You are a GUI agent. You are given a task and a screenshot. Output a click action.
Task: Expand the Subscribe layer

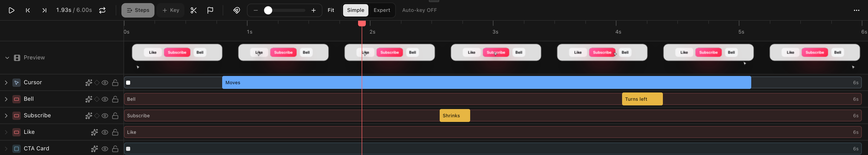(6, 115)
